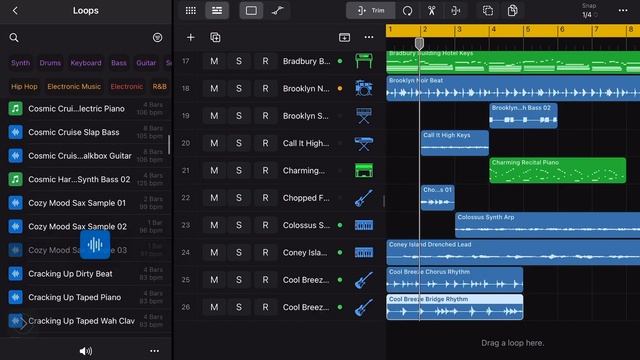Screen dimensions: 640x360
Task: Mute track 23 Colossus S
Action: (214, 225)
